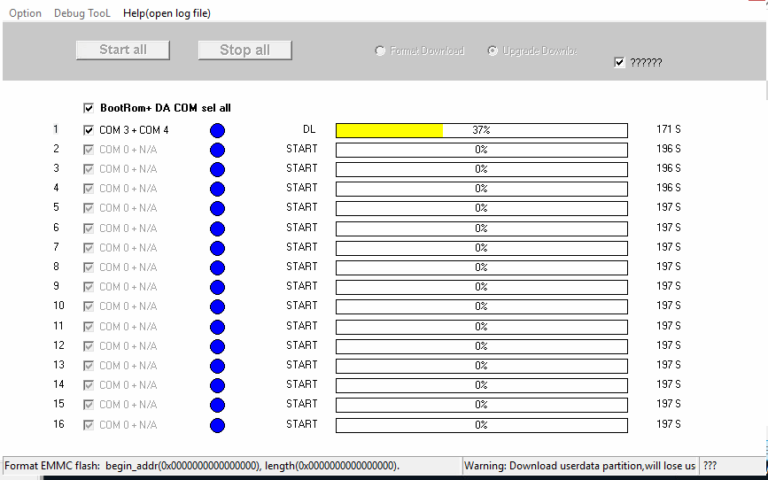
Task: Select the Format Download radio option
Action: pyautogui.click(x=380, y=51)
